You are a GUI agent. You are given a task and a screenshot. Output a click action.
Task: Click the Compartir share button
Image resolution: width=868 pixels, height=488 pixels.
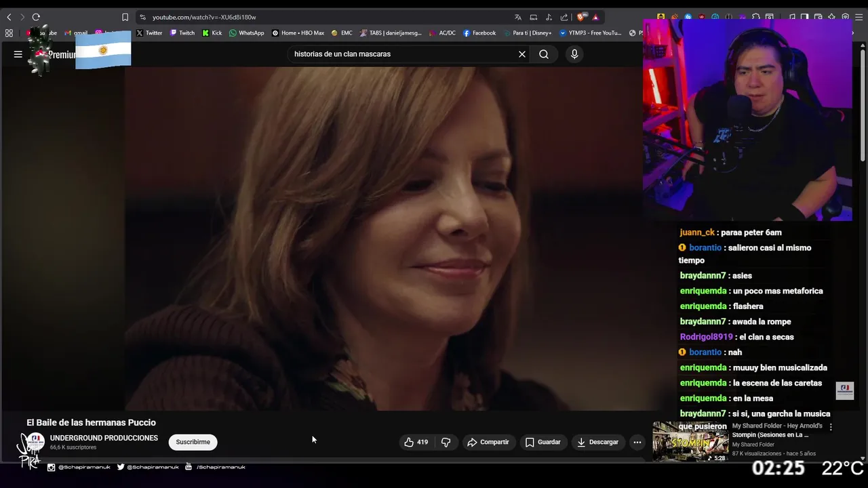[488, 442]
